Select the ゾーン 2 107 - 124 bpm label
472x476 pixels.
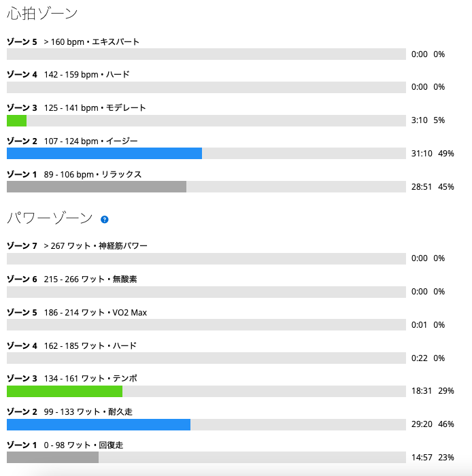72,141
